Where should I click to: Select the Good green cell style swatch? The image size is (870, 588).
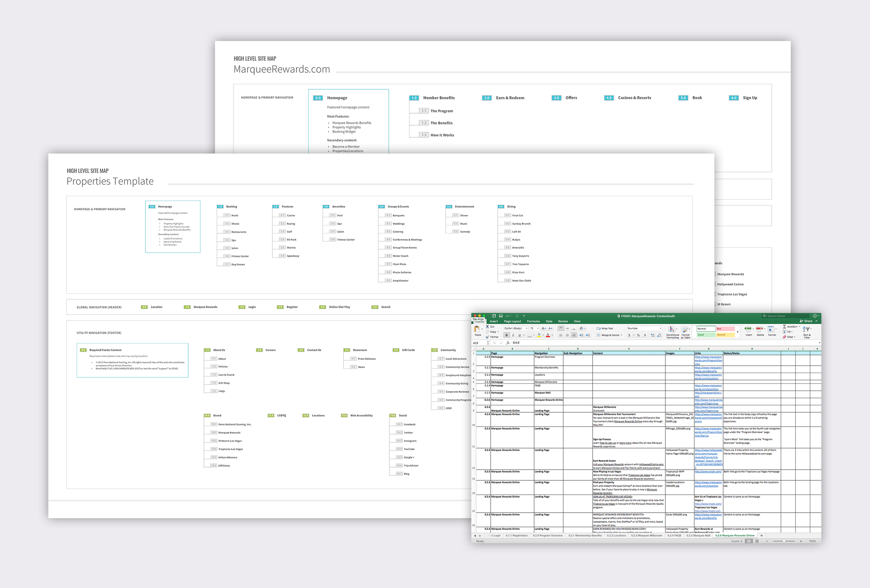pyautogui.click(x=706, y=335)
